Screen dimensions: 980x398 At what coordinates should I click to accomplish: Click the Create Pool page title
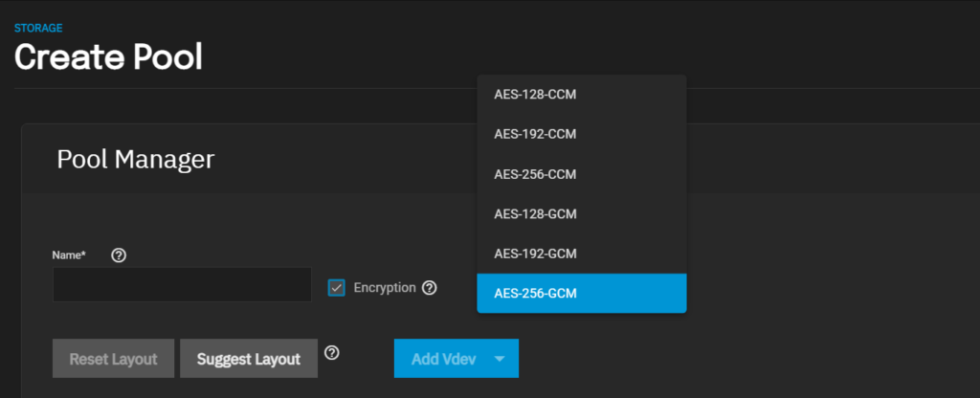108,57
